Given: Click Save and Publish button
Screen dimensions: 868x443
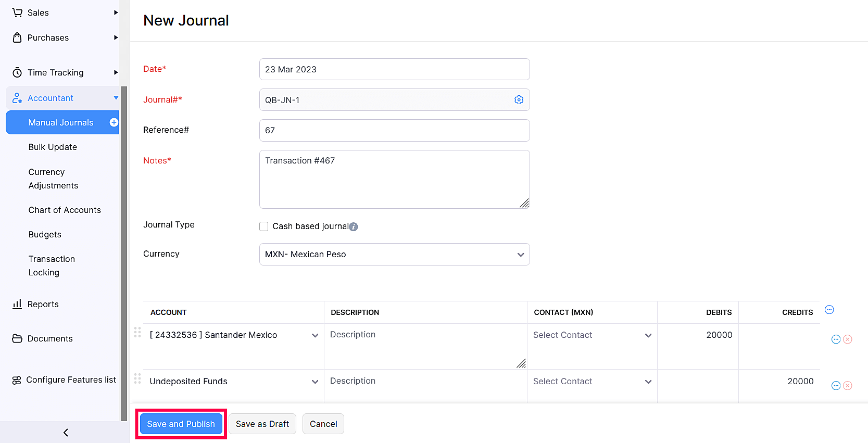Looking at the screenshot, I should click(181, 424).
